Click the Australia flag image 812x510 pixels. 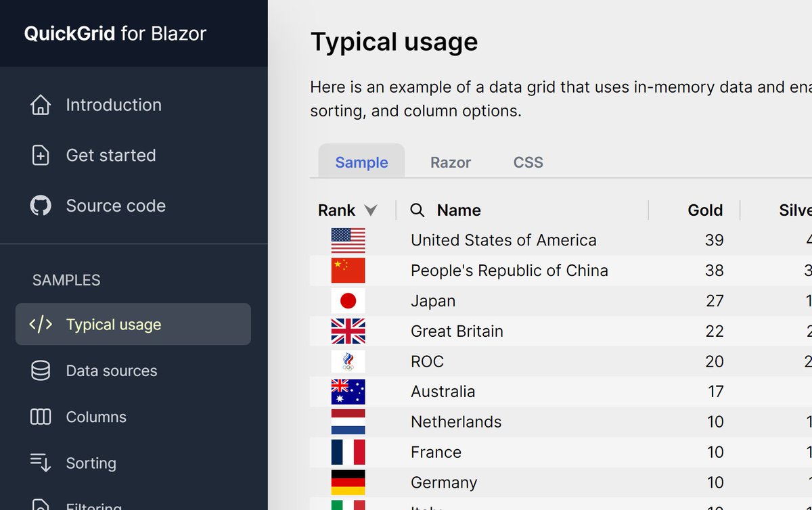tap(348, 392)
